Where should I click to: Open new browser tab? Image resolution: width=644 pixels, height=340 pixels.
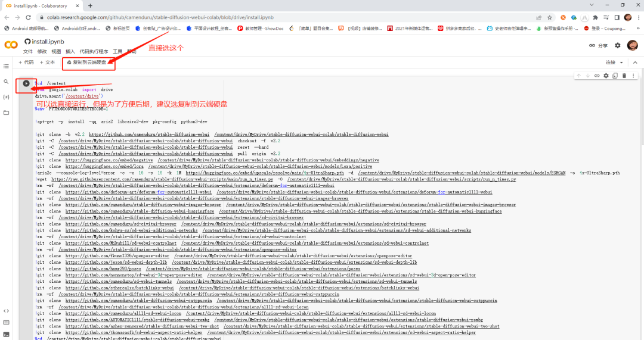click(x=90, y=6)
